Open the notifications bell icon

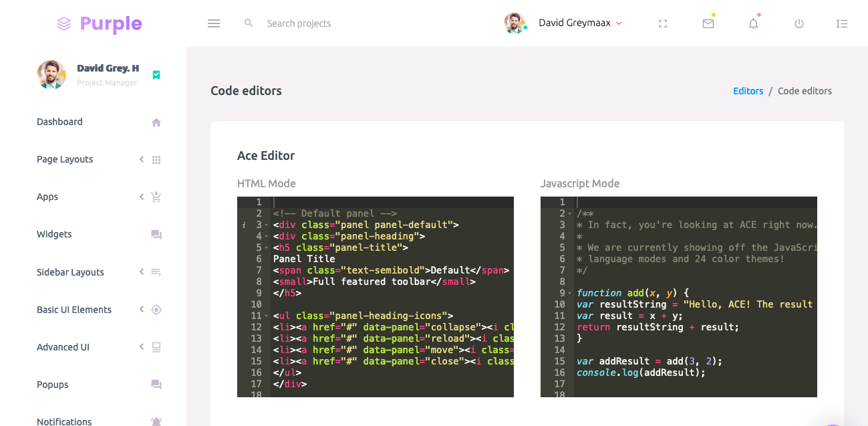tap(753, 23)
